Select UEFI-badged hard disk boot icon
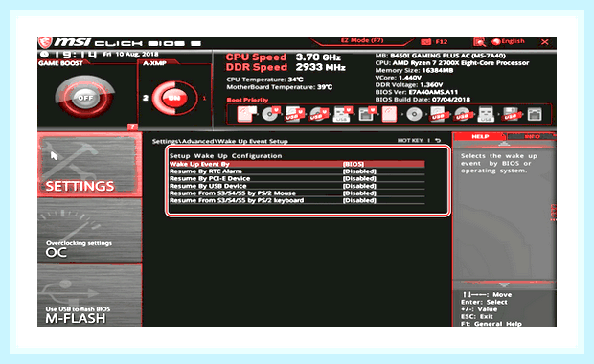Screen dimensions: 594x364 point(245,114)
